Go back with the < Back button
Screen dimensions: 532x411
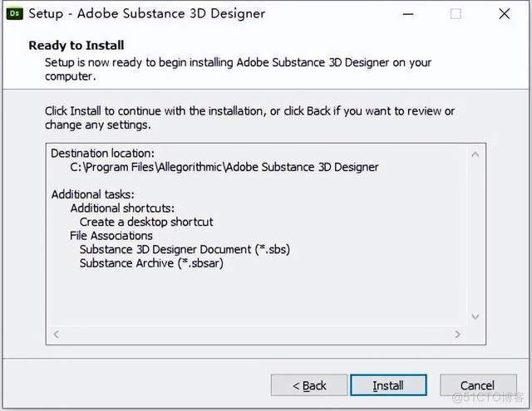[x=309, y=385]
